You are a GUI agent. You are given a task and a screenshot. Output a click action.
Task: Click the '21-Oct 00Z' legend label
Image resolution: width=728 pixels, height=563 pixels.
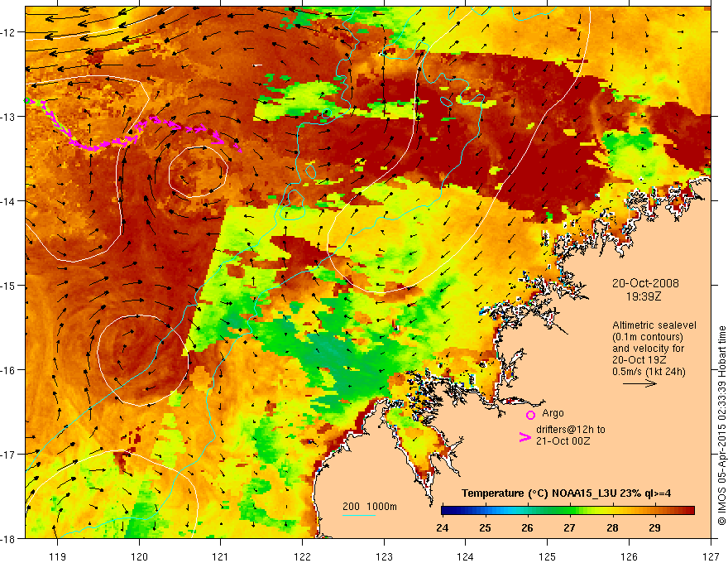(x=563, y=441)
